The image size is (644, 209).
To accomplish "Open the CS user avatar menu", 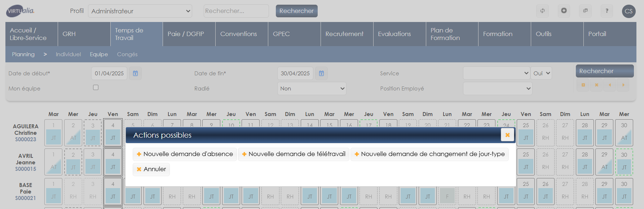I will point(628,11).
